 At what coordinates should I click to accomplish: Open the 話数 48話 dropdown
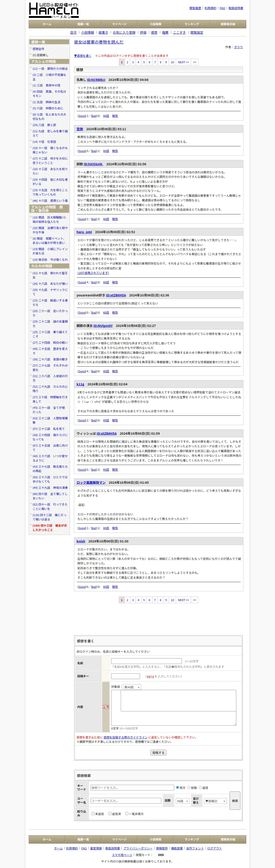click(x=182, y=801)
